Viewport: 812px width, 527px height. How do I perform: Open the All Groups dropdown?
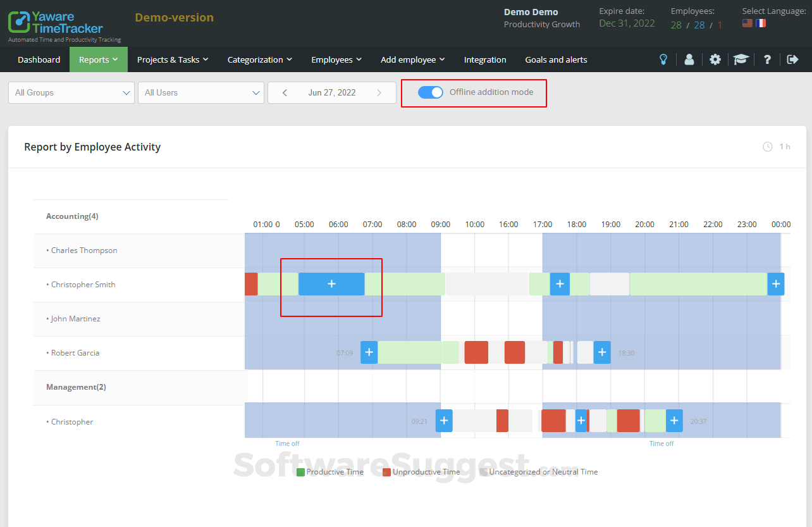pos(71,92)
